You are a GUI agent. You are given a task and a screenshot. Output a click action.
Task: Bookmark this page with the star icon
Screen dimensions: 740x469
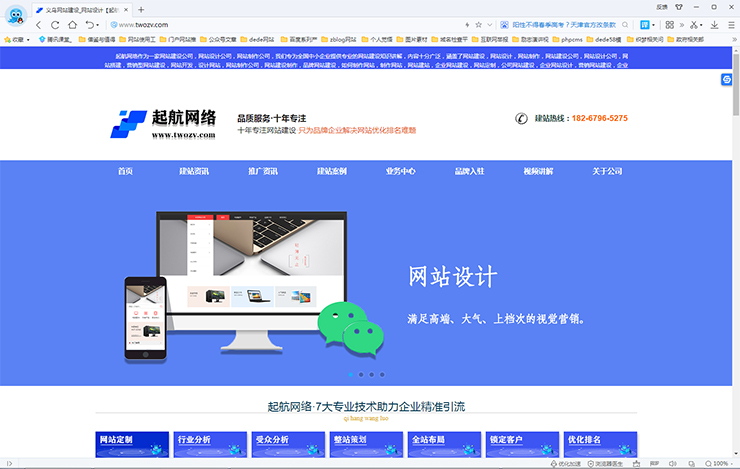click(x=479, y=25)
